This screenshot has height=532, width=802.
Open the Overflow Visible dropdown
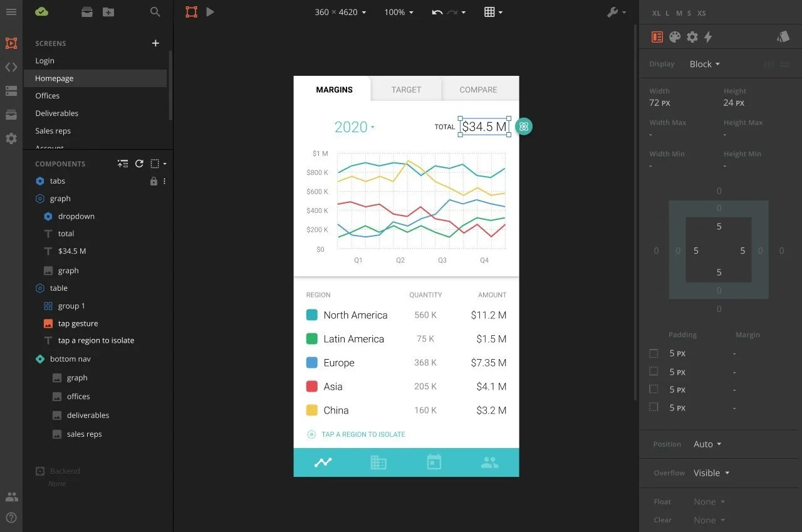(711, 473)
